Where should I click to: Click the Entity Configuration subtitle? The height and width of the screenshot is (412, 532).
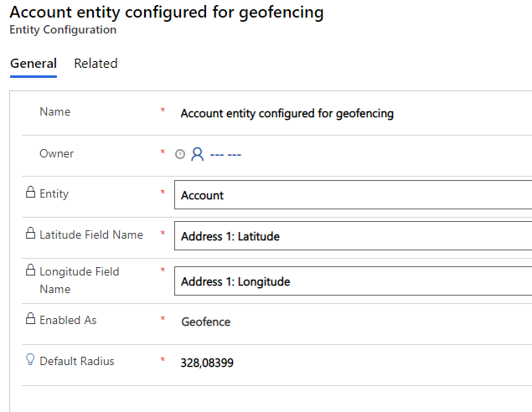pos(63,30)
